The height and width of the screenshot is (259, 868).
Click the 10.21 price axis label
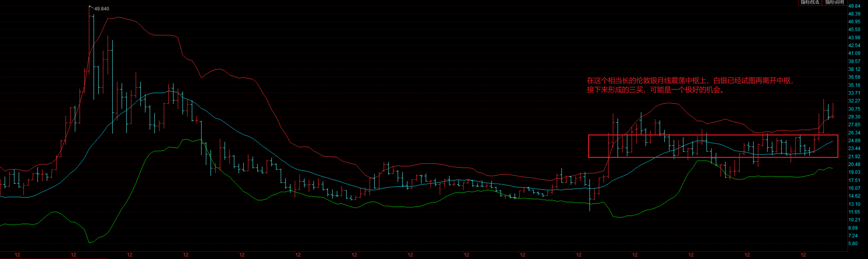[x=854, y=220]
